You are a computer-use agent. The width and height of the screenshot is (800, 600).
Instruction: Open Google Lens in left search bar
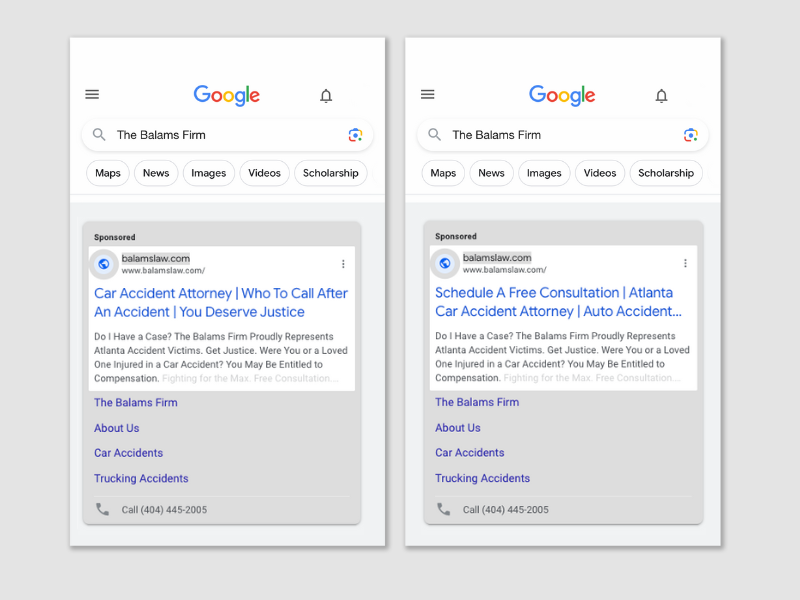tap(355, 135)
